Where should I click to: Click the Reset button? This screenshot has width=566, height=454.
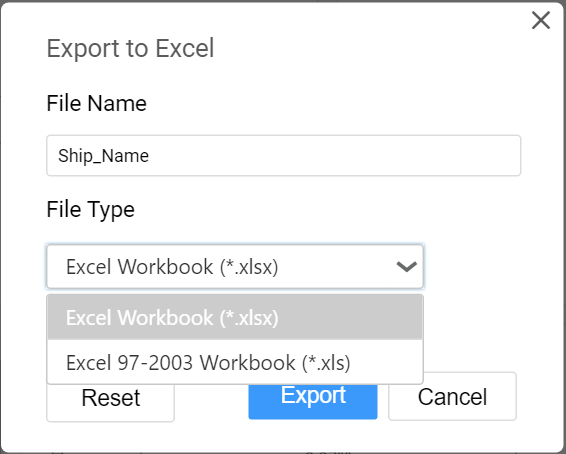110,402
